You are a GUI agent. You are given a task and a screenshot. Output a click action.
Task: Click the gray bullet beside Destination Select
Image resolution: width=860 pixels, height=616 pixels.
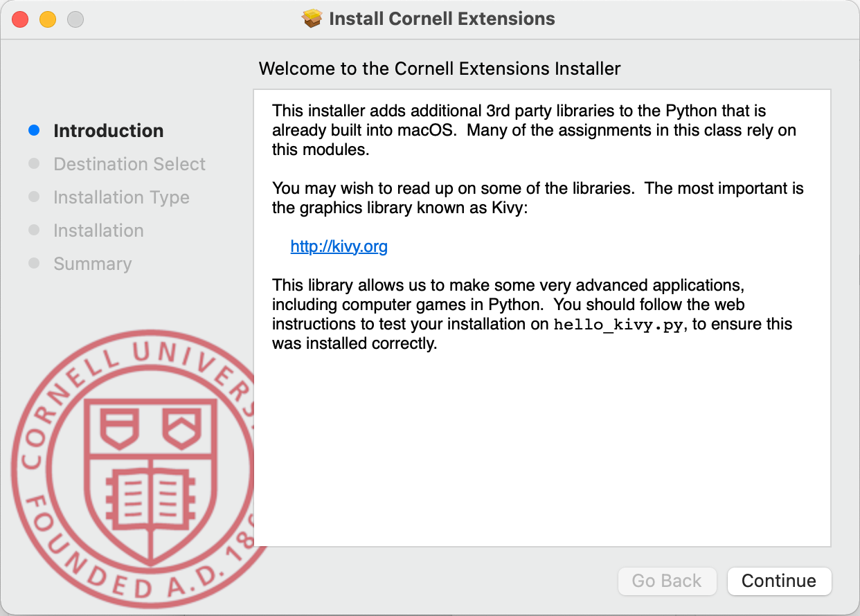click(x=34, y=164)
